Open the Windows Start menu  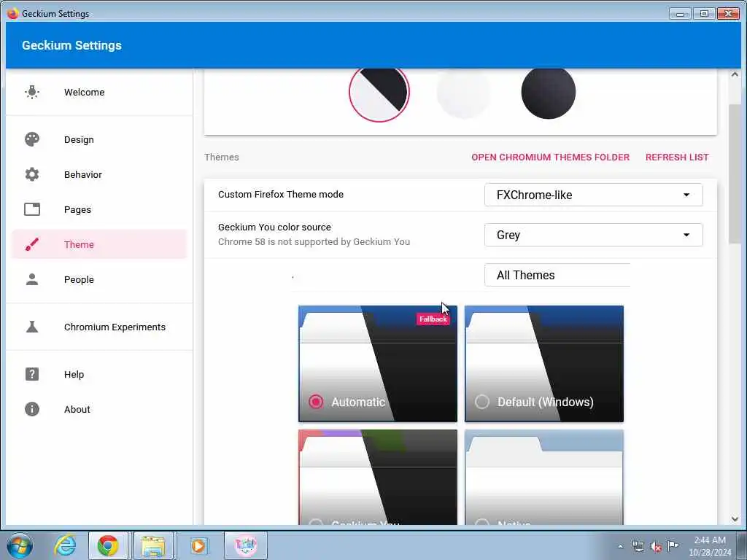tap(20, 545)
